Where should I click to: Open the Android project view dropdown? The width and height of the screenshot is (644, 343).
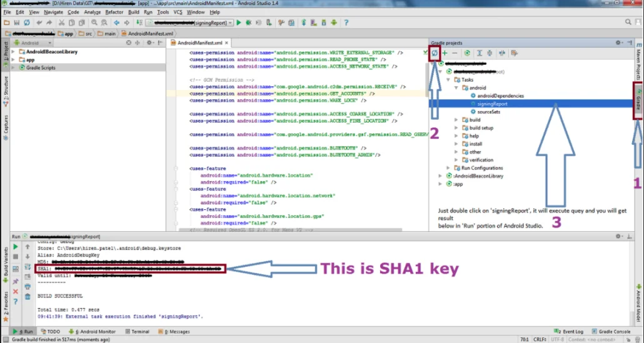tap(33, 42)
